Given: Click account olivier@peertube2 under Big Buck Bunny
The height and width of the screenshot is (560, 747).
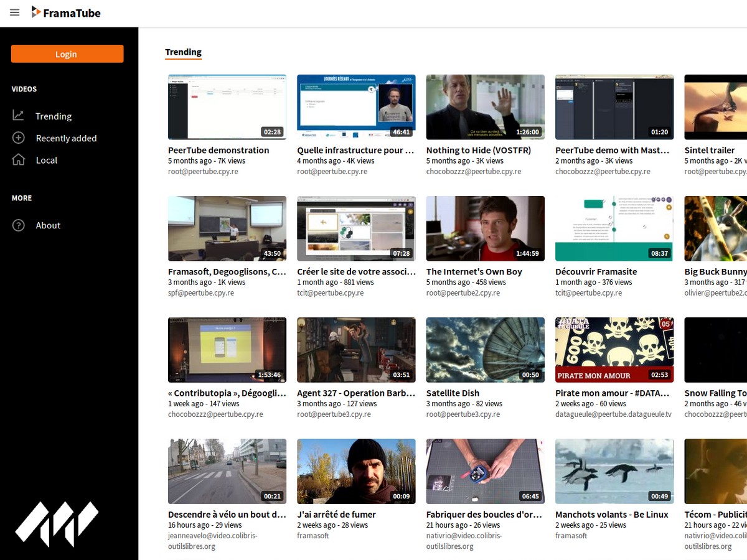Looking at the screenshot, I should (x=716, y=292).
